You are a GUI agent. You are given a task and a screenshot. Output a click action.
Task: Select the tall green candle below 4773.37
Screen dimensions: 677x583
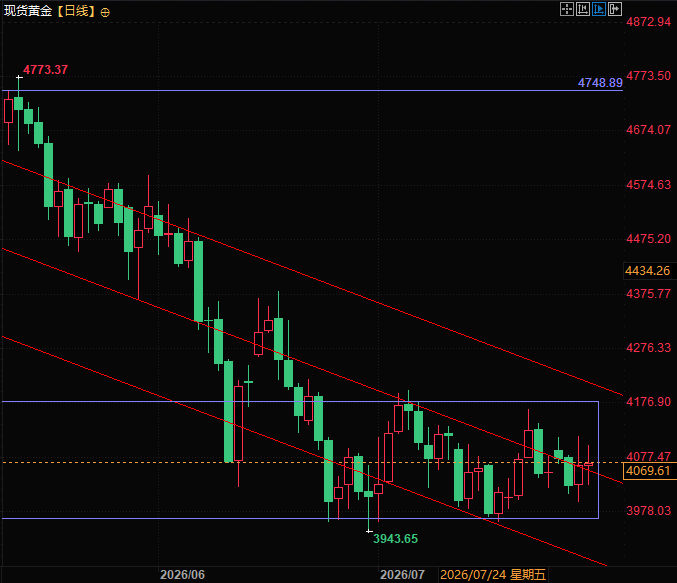coord(19,114)
